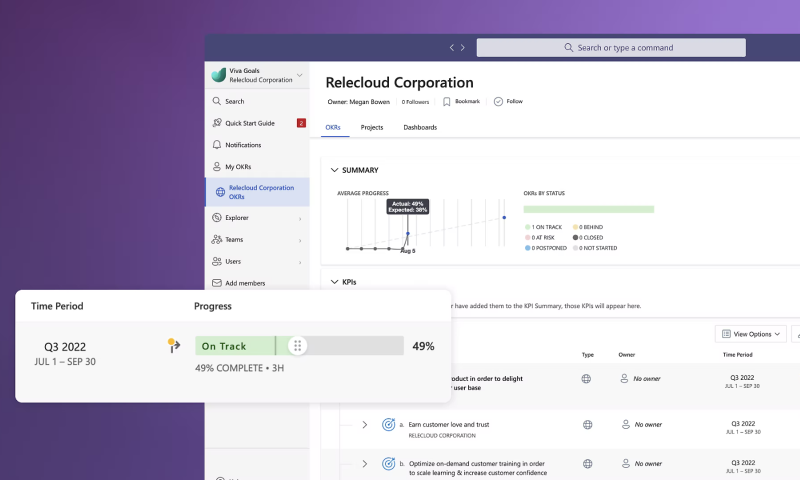Open Notifications bell in the sidebar
Image resolution: width=800 pixels, height=480 pixels.
tap(217, 145)
